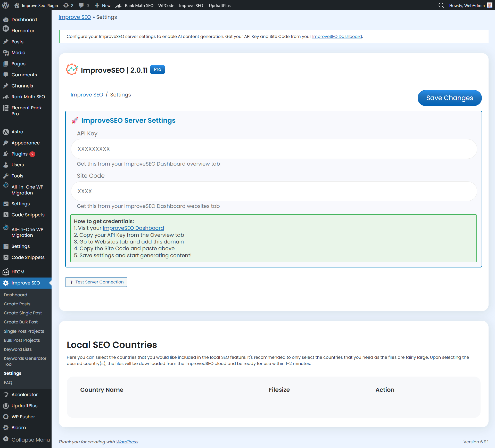Open the FAQ submenu item

coord(8,382)
